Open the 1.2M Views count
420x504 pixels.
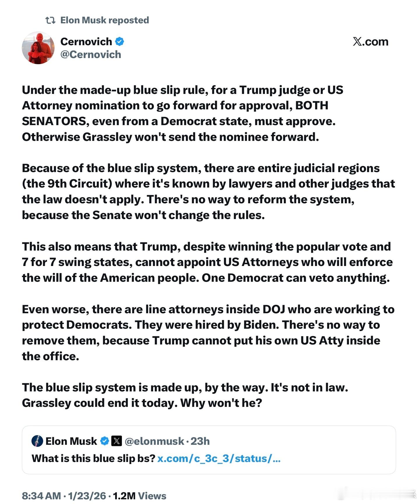pos(139,496)
